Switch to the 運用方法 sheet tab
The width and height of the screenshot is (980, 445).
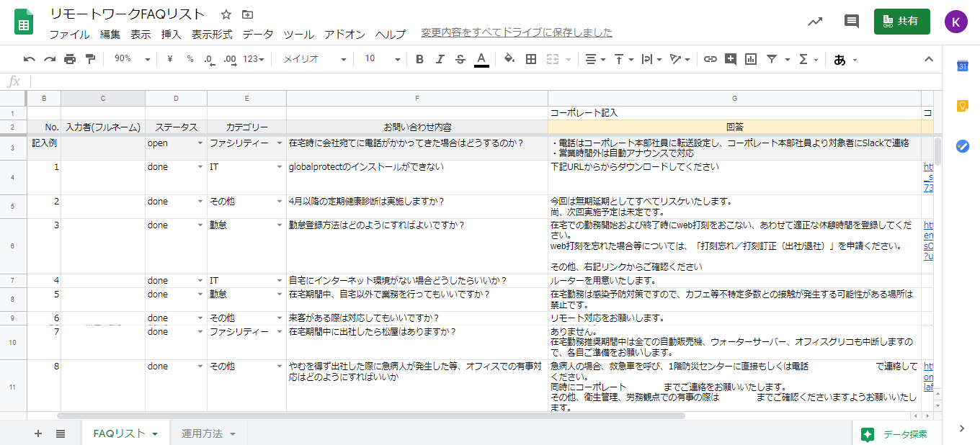coord(208,433)
